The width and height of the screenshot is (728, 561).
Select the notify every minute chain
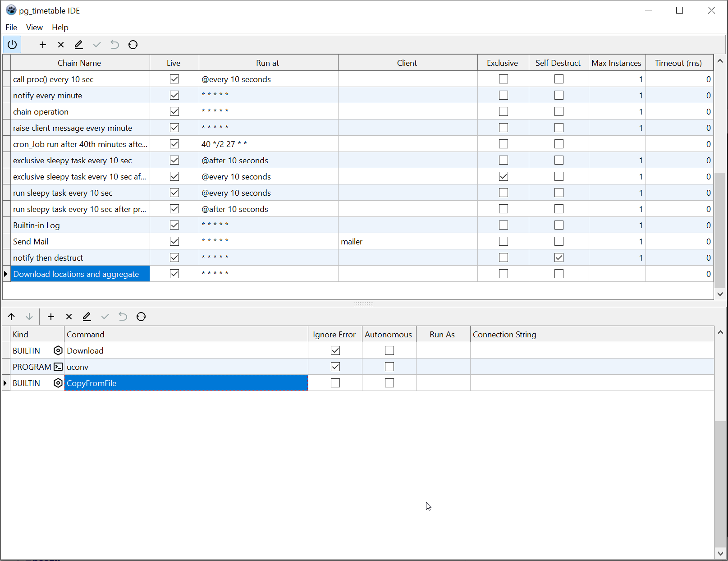[80, 95]
